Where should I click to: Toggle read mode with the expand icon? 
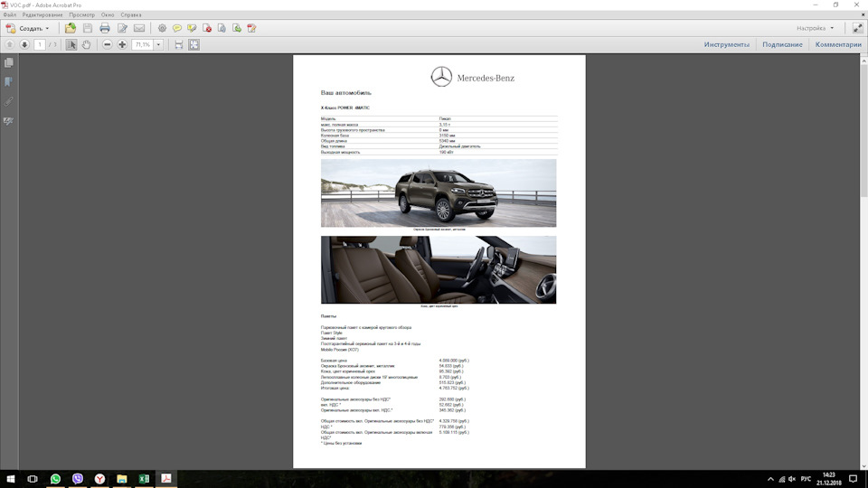[x=857, y=28]
